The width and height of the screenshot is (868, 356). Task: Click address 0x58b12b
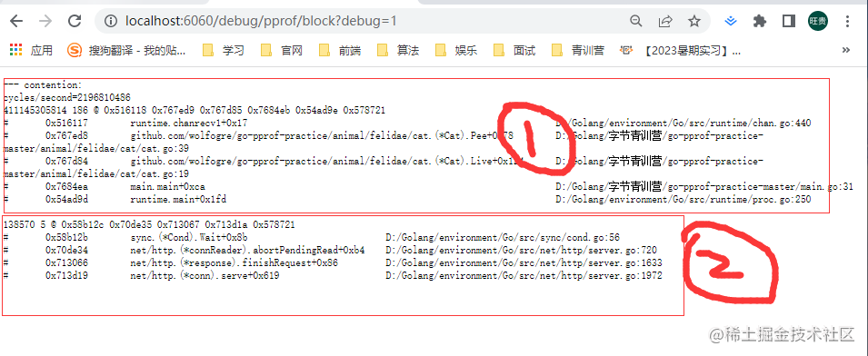pos(66,238)
